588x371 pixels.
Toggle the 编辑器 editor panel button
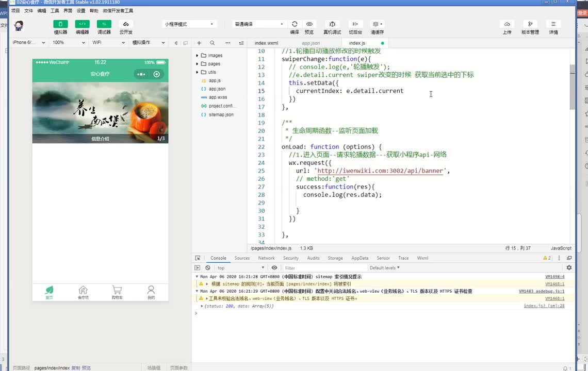tap(82, 24)
